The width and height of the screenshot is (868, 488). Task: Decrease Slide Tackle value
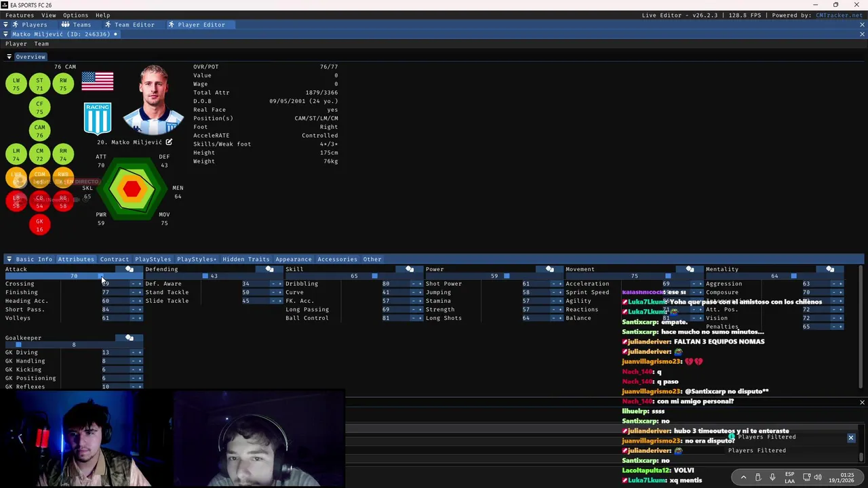tap(273, 301)
